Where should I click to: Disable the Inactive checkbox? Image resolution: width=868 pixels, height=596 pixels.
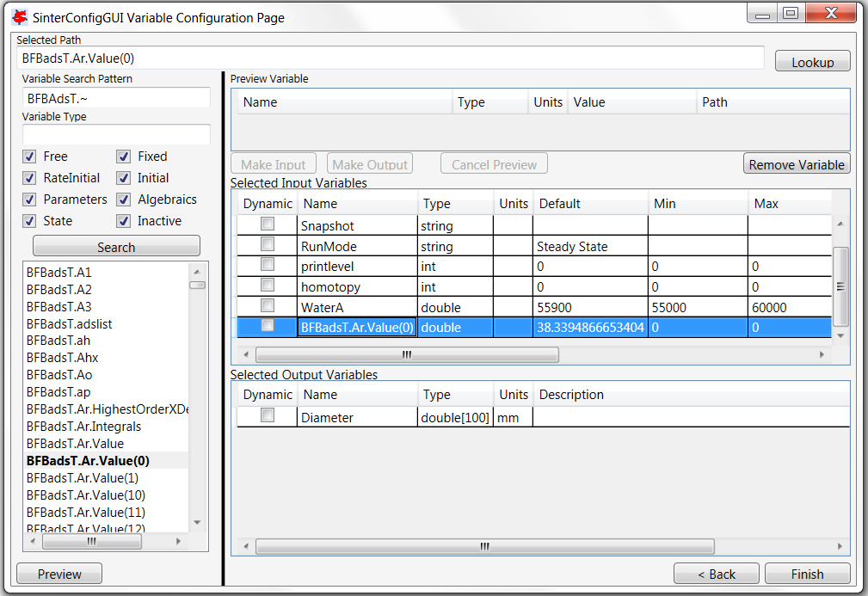(123, 220)
